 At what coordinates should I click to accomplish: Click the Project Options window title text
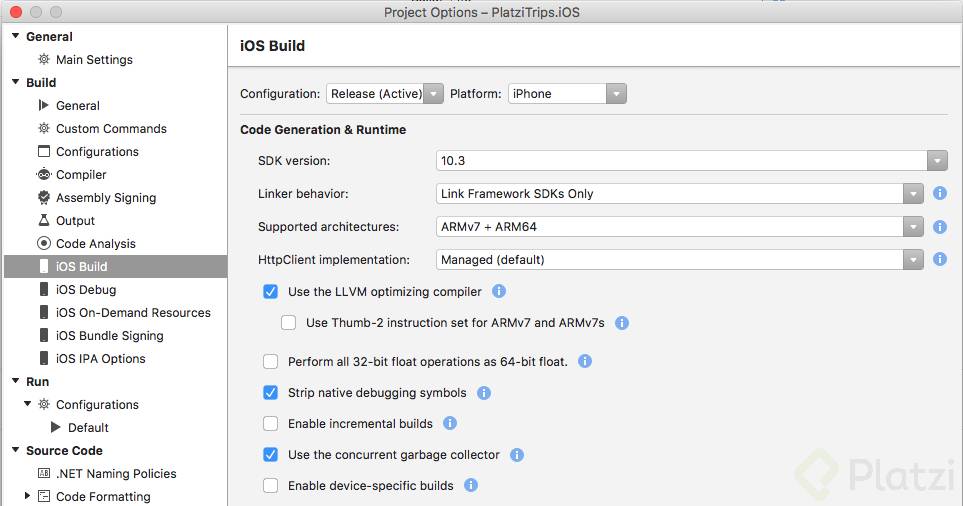click(482, 12)
